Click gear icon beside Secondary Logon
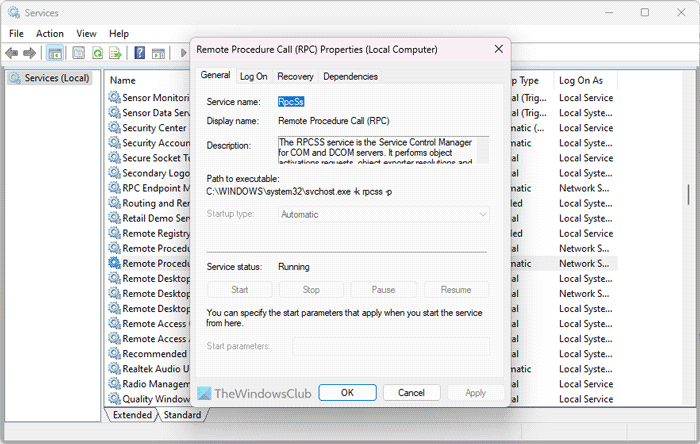Image resolution: width=700 pixels, height=444 pixels. tap(115, 173)
